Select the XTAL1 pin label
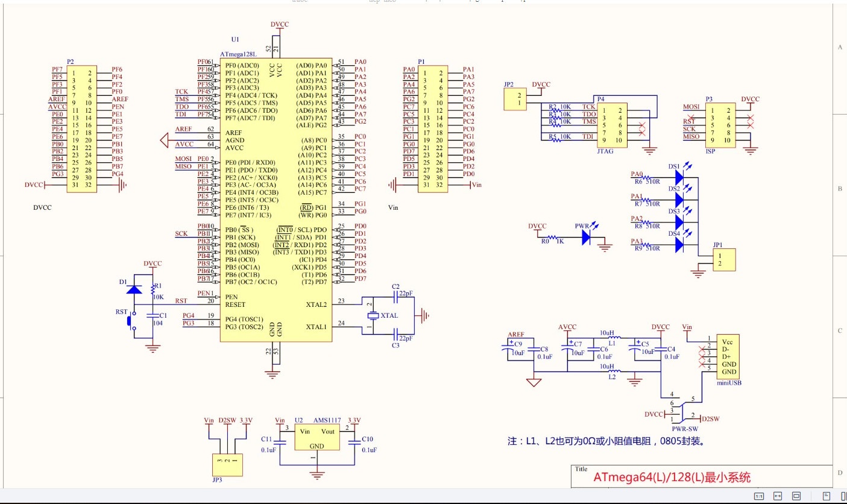This screenshot has width=847, height=504. [316, 327]
